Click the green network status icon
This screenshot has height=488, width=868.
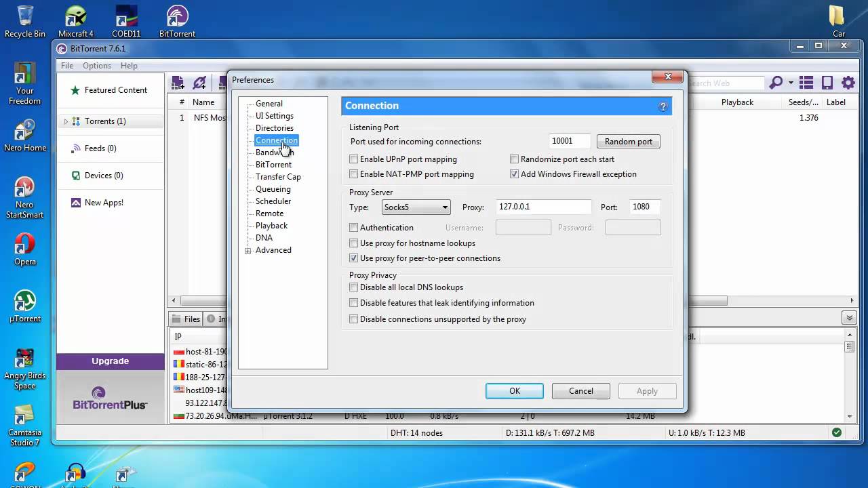click(x=837, y=432)
